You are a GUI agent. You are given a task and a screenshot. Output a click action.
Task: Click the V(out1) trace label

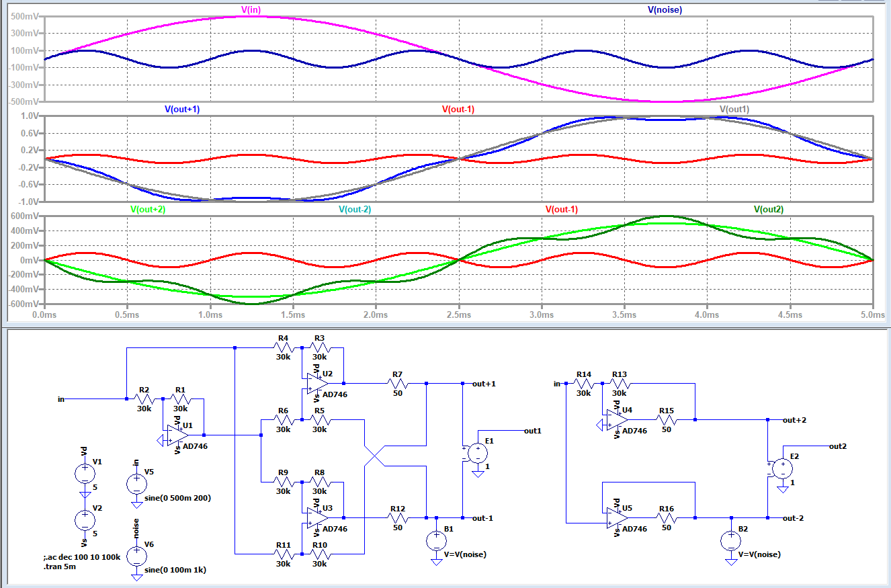coord(734,109)
